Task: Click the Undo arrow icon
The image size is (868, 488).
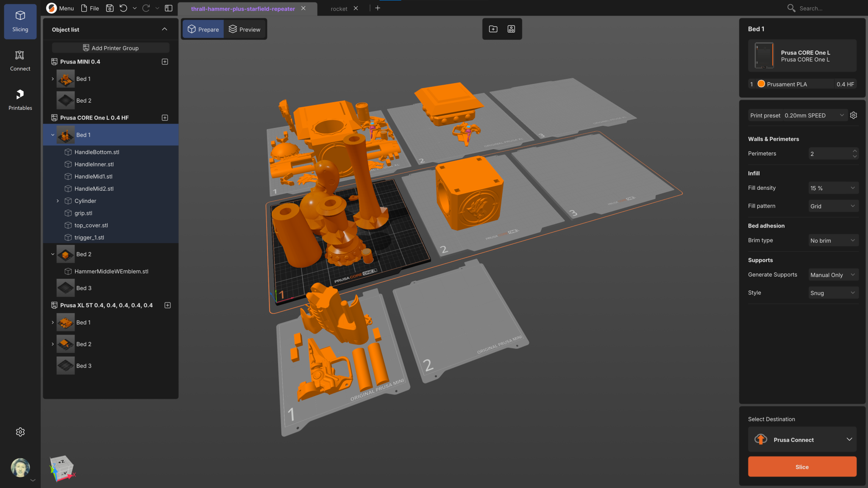Action: [x=123, y=8]
